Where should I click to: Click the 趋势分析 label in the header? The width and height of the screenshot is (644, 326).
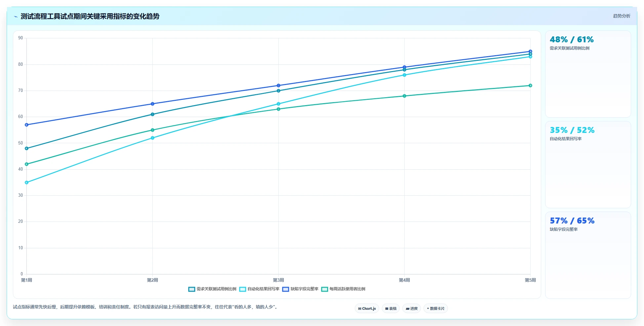[622, 16]
